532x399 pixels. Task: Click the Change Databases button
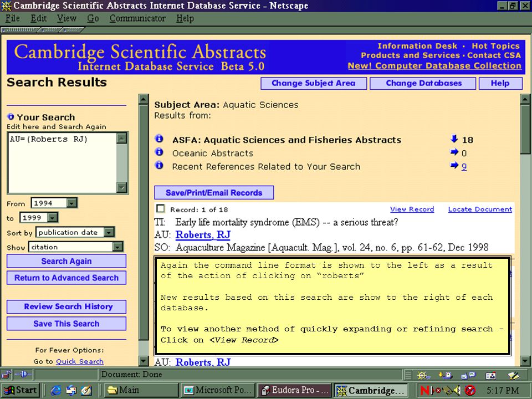[423, 84]
